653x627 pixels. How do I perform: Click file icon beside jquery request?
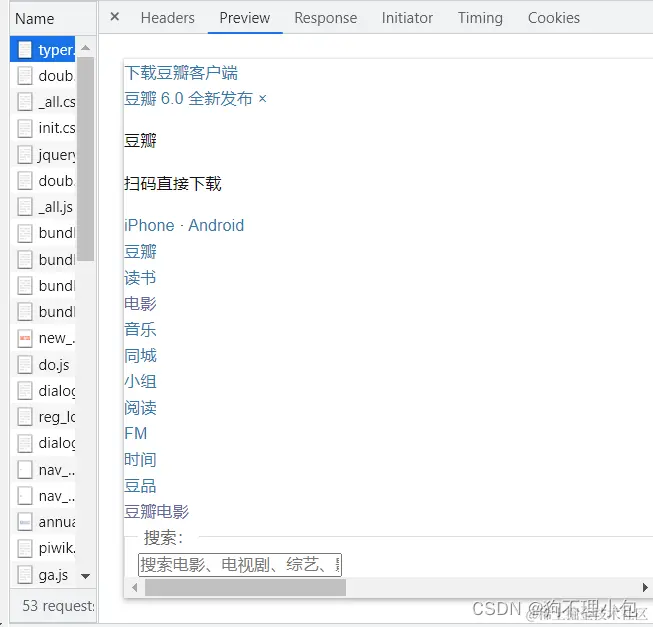(x=25, y=154)
